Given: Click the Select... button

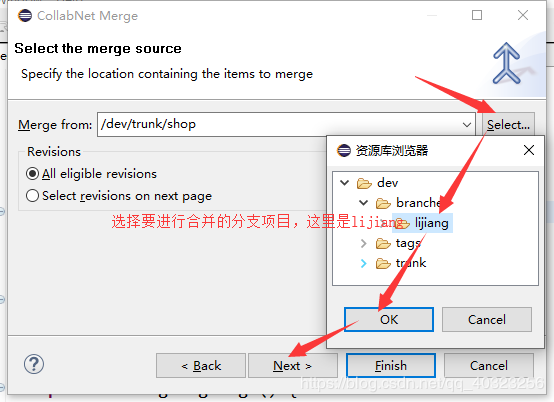Looking at the screenshot, I should tap(508, 125).
